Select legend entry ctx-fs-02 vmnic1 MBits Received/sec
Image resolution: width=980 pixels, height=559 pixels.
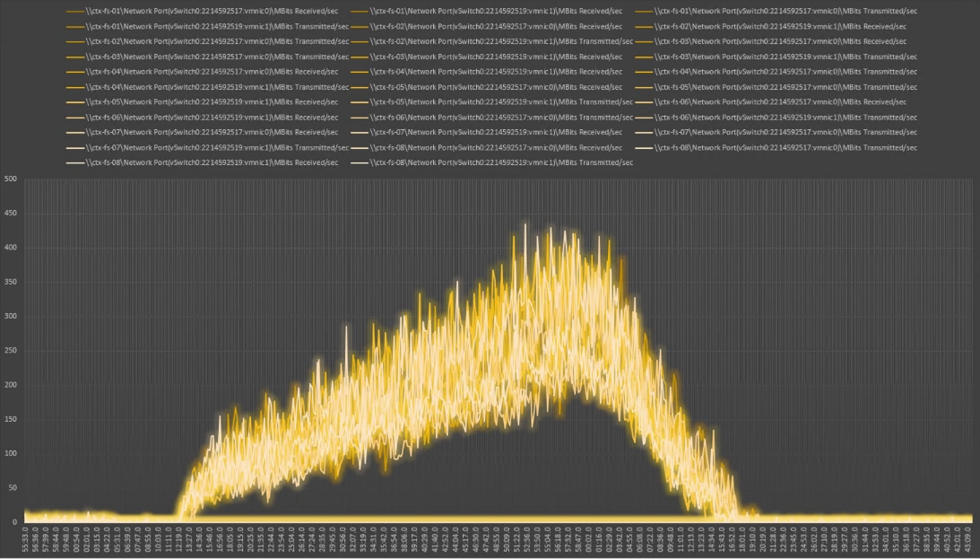(x=770, y=26)
